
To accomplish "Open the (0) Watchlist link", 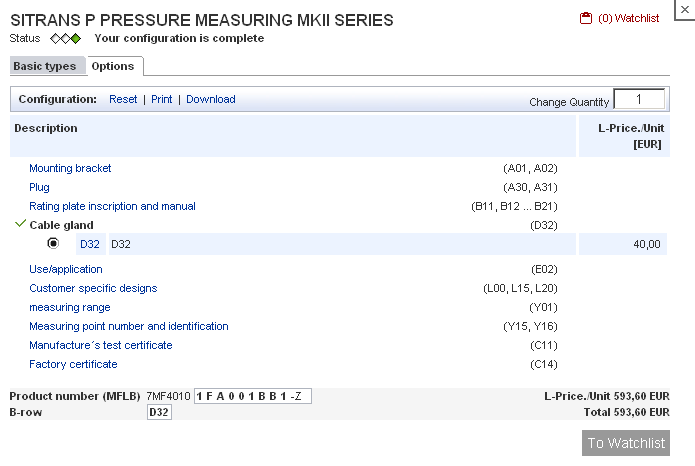I will [629, 18].
